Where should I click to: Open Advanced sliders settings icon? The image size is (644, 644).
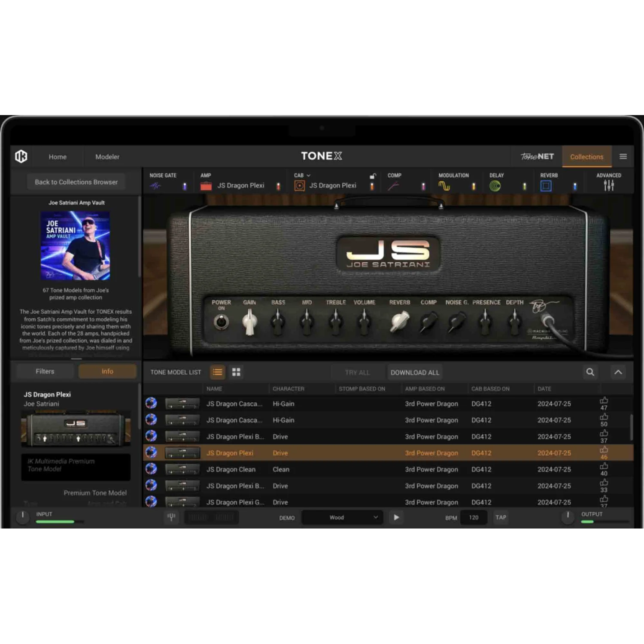(609, 185)
